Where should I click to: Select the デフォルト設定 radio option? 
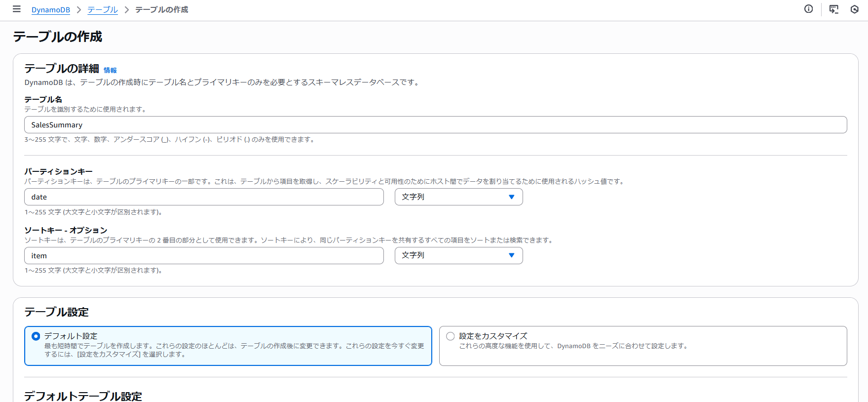[36, 336]
